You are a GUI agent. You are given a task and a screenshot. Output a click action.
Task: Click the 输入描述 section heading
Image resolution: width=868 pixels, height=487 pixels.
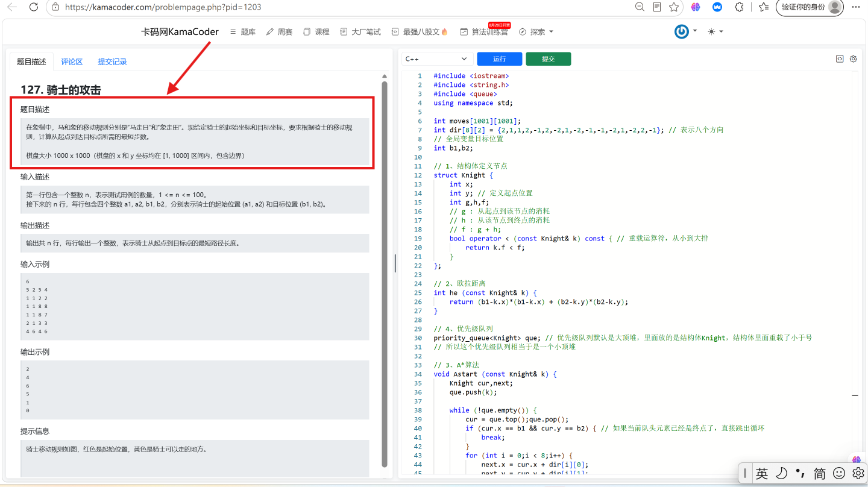[35, 177]
